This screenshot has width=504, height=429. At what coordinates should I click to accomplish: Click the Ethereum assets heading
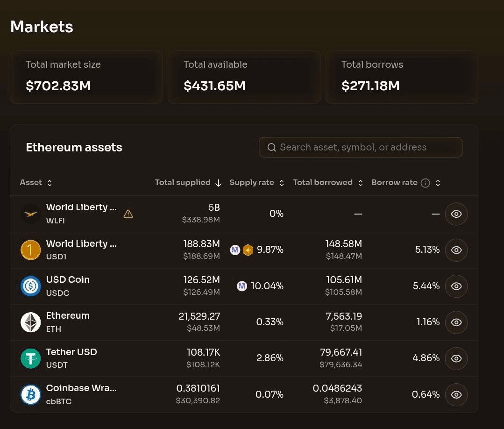tap(74, 147)
